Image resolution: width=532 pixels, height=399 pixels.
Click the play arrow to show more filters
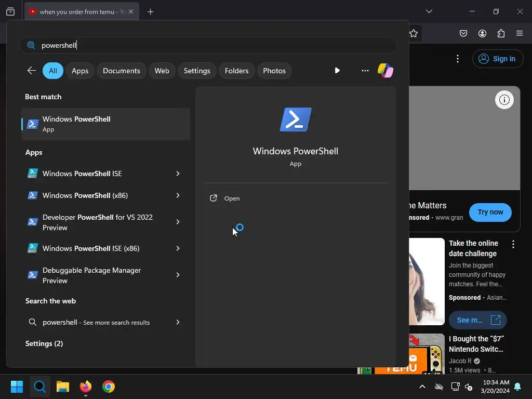click(337, 71)
